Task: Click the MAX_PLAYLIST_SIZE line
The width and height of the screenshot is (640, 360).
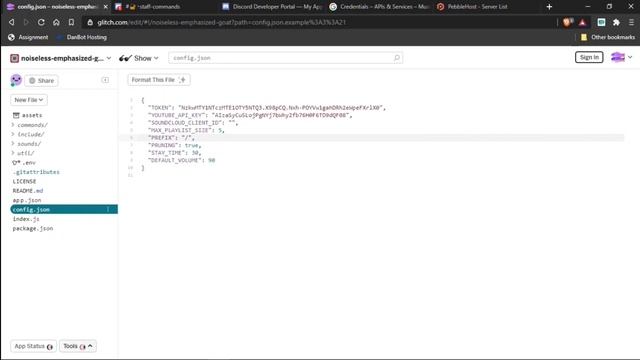Action: pyautogui.click(x=186, y=130)
